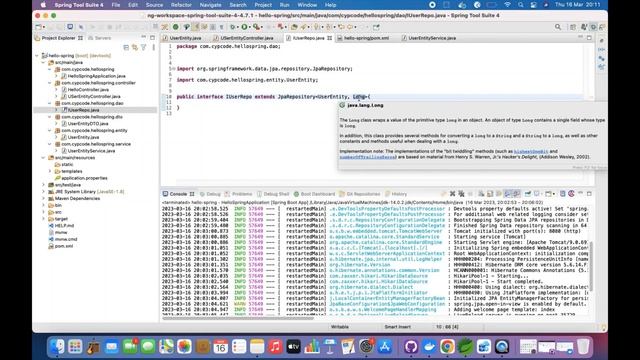Open Launchpad from the Dock
The image size is (640, 360).
point(75,347)
